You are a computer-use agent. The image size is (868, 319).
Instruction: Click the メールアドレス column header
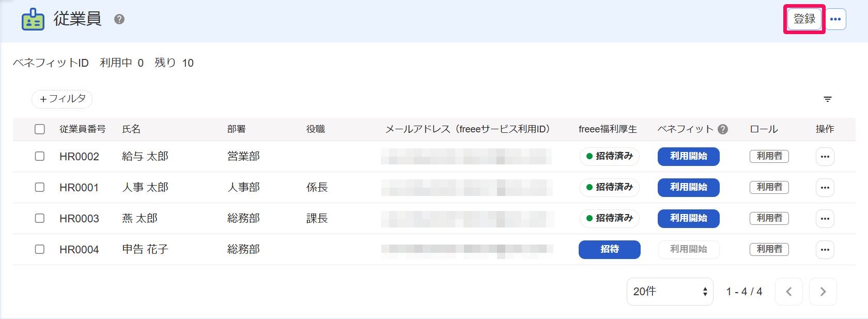[x=468, y=129]
